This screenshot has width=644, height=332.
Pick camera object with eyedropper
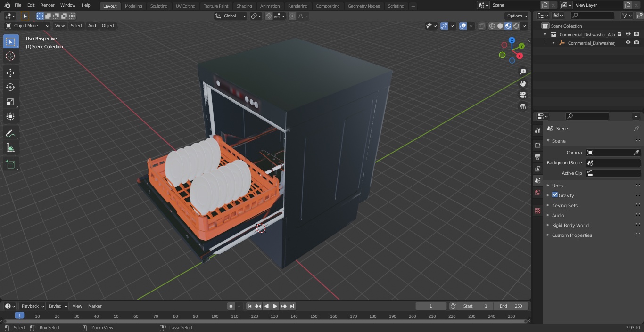[x=636, y=153]
